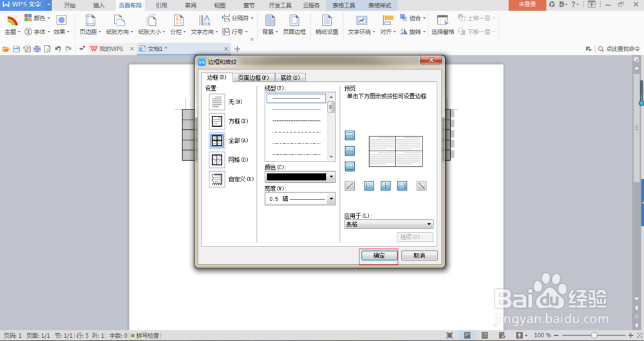Switch to the 页面边框 (P) dialog tab
This screenshot has height=341, width=644.
coord(253,78)
